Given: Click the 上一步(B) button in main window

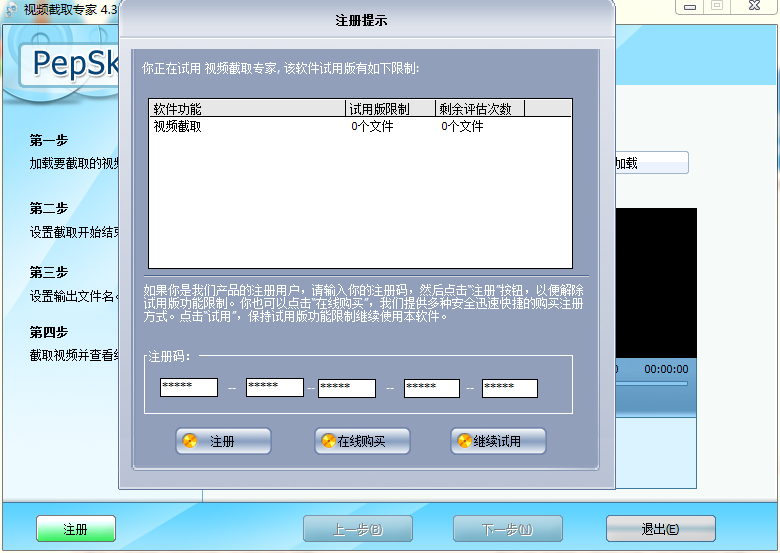Looking at the screenshot, I should click(x=358, y=529).
